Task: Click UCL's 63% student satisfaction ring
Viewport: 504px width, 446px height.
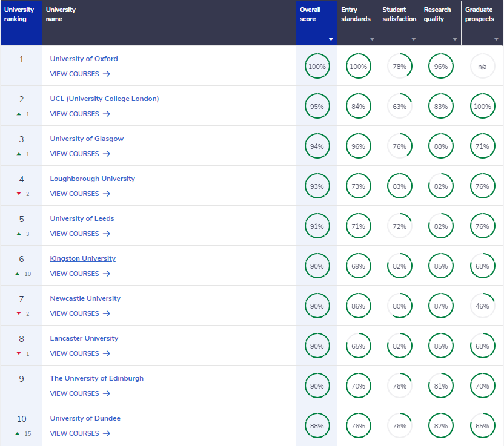Action: (400, 107)
